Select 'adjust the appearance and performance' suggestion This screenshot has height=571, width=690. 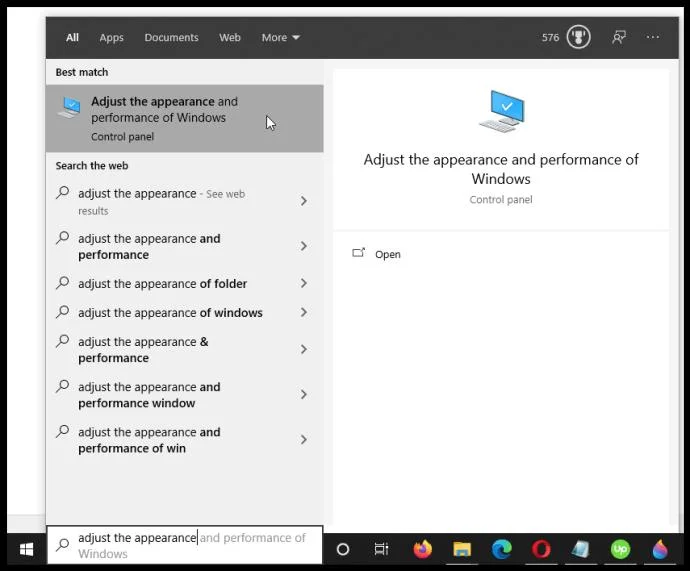[x=184, y=246]
